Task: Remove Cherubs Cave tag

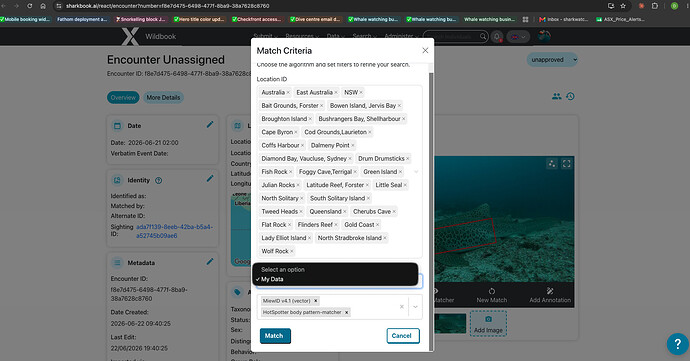Action: pyautogui.click(x=394, y=211)
